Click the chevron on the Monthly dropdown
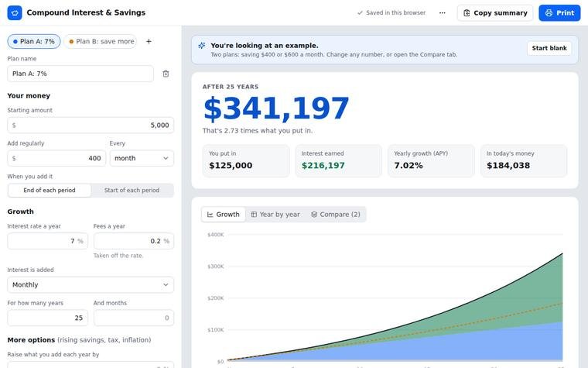This screenshot has width=588, height=368. pos(166,284)
